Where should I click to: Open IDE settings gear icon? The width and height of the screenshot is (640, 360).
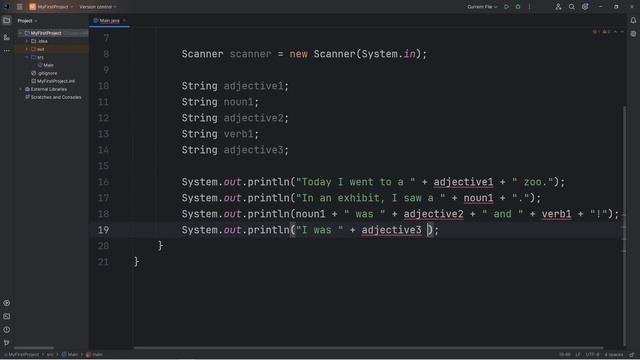coord(585,7)
